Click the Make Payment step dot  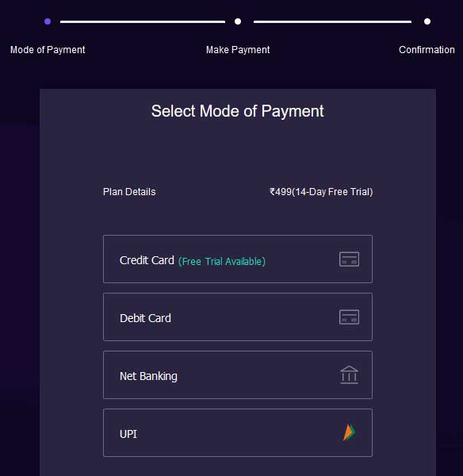coord(238,21)
